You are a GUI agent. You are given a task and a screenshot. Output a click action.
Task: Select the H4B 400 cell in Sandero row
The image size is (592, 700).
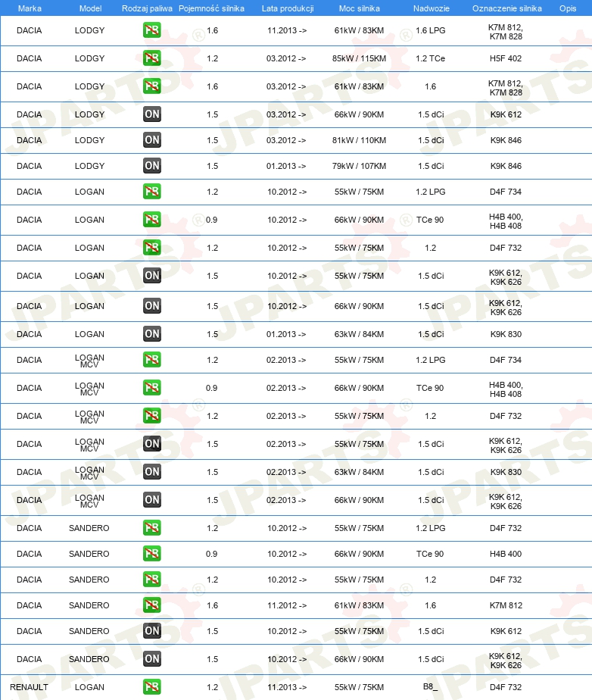tap(506, 554)
